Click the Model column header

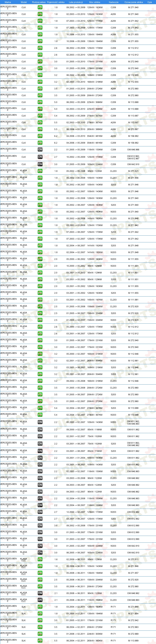coord(24,2)
